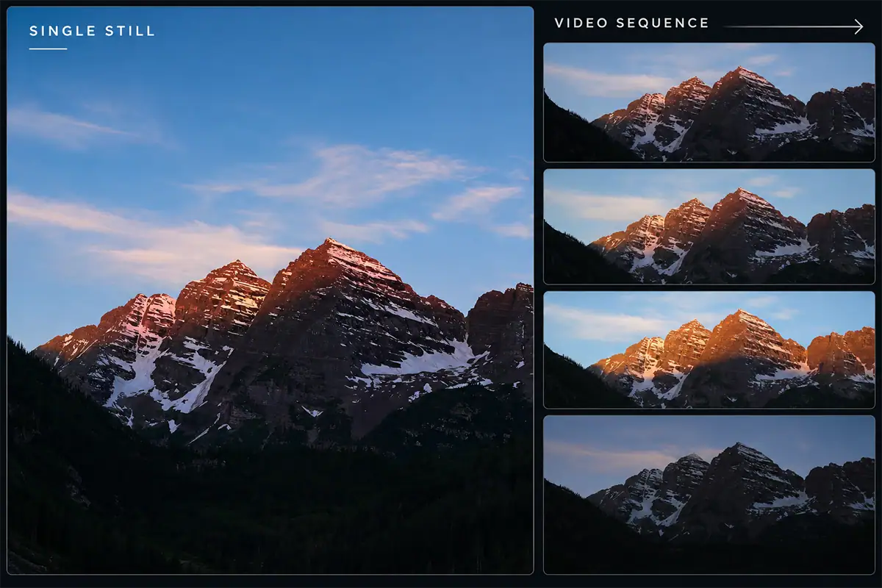
Task: Select the second video sequence frame
Action: 709,226
